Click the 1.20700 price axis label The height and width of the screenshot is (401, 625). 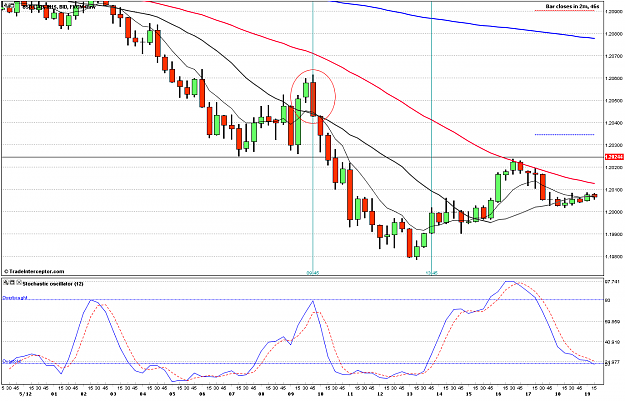point(613,56)
